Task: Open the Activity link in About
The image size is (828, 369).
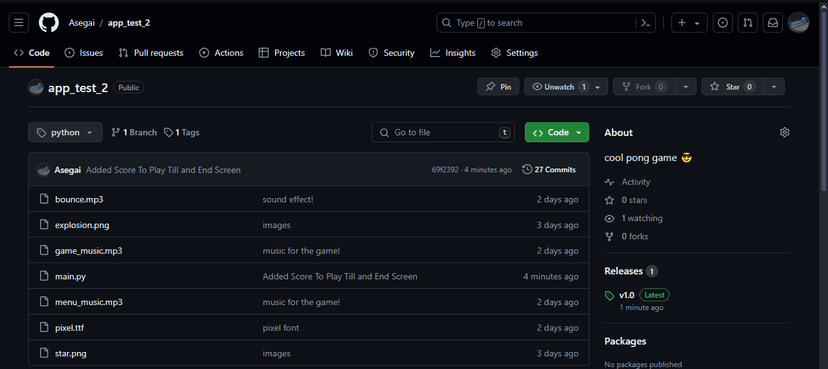Action: [x=628, y=182]
